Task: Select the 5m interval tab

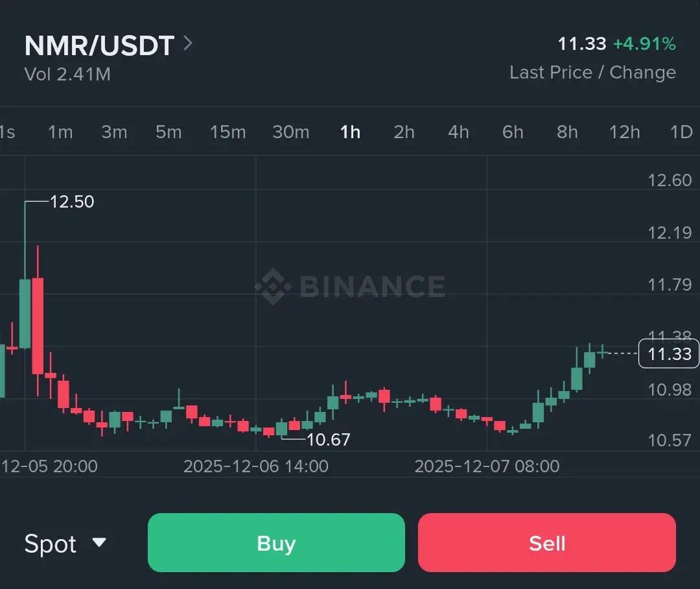Action: (x=169, y=132)
